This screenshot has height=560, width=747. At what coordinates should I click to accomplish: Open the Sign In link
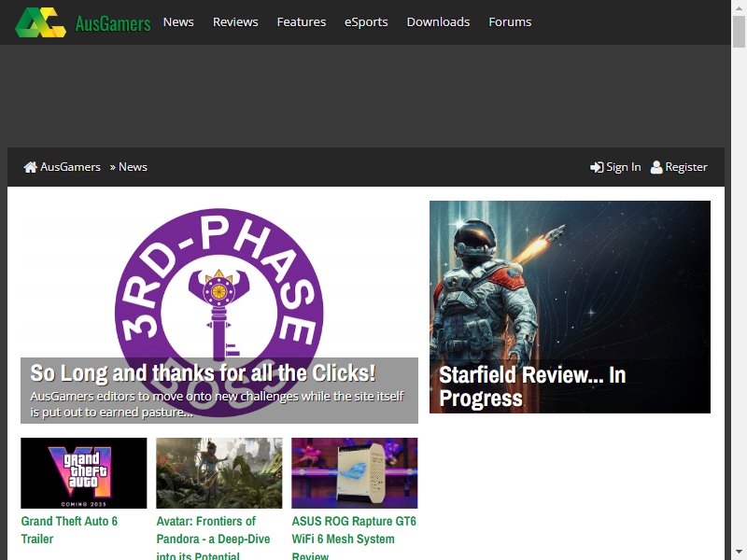pos(623,167)
